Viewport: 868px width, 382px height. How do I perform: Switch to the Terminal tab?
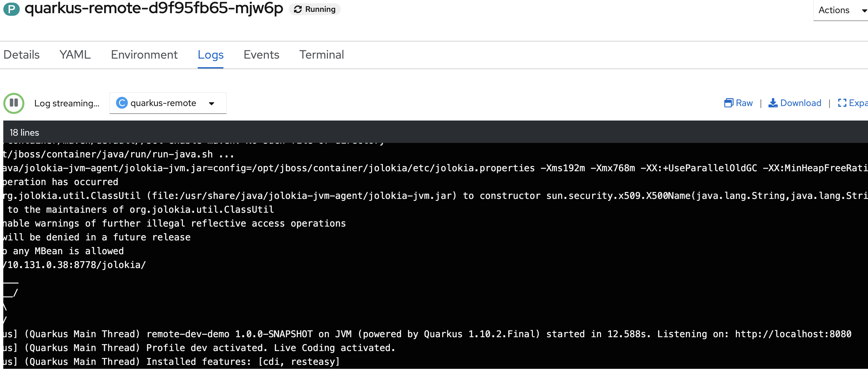(321, 55)
